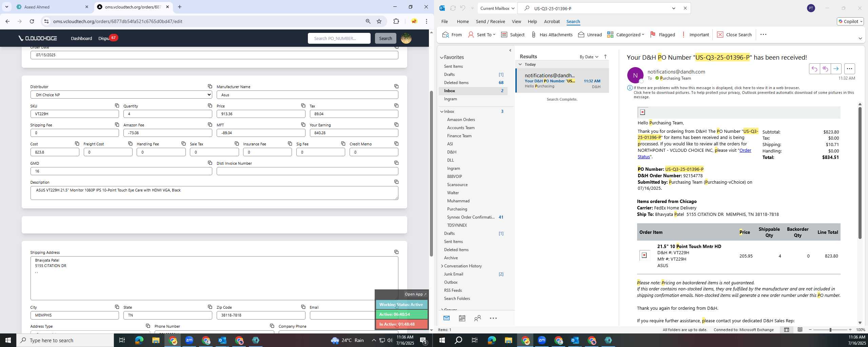Viewport: 868px width, 347px height.
Task: Open Amazon Orders folder
Action: [x=461, y=120]
